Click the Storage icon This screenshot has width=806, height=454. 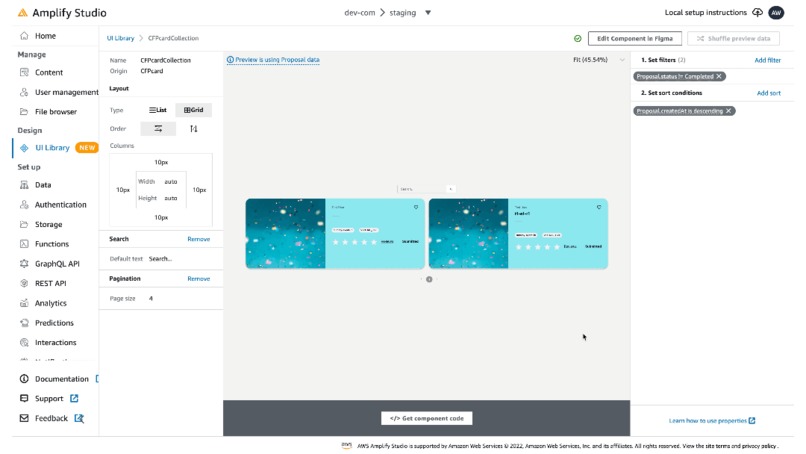click(24, 224)
